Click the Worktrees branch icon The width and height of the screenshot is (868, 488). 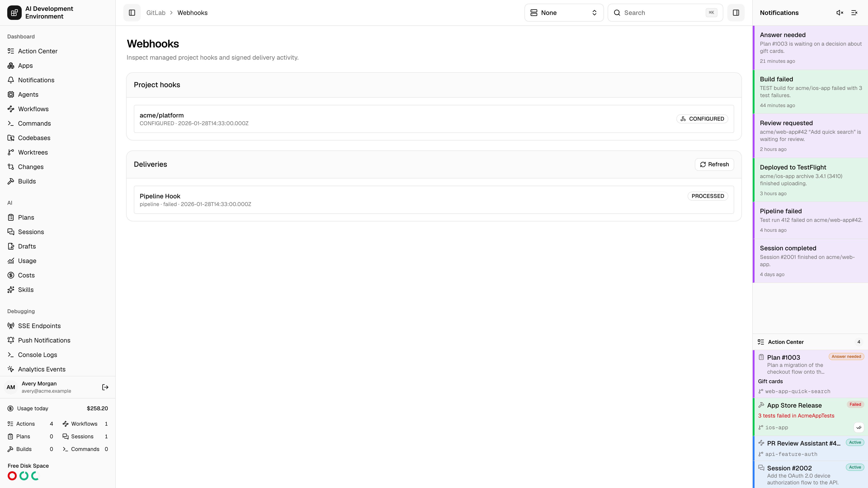click(x=11, y=152)
